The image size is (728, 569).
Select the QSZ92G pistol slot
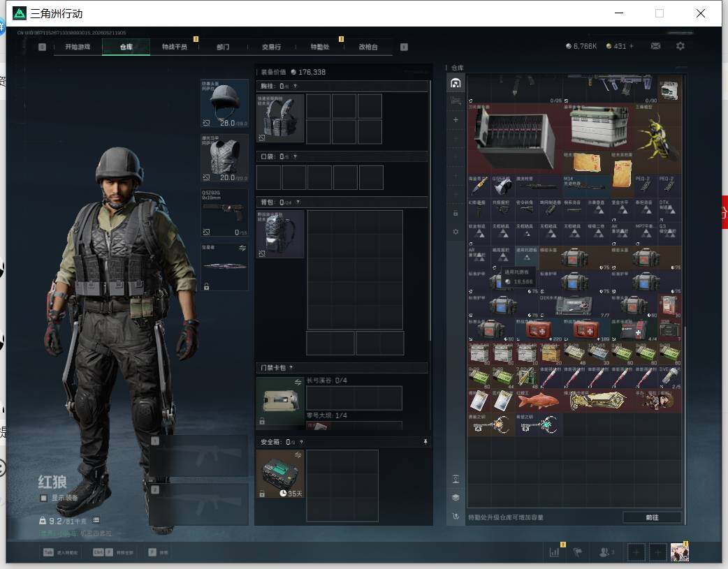(224, 212)
